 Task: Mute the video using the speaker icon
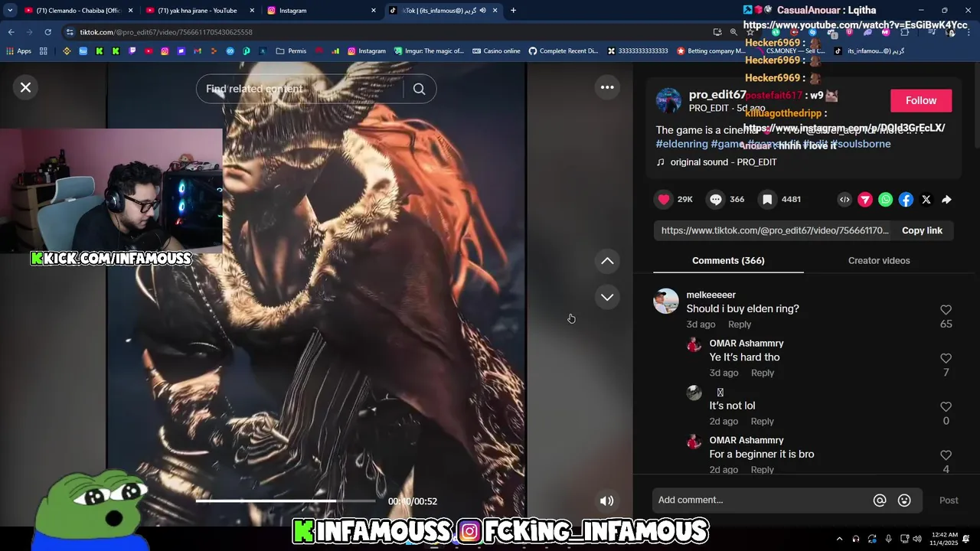606,501
